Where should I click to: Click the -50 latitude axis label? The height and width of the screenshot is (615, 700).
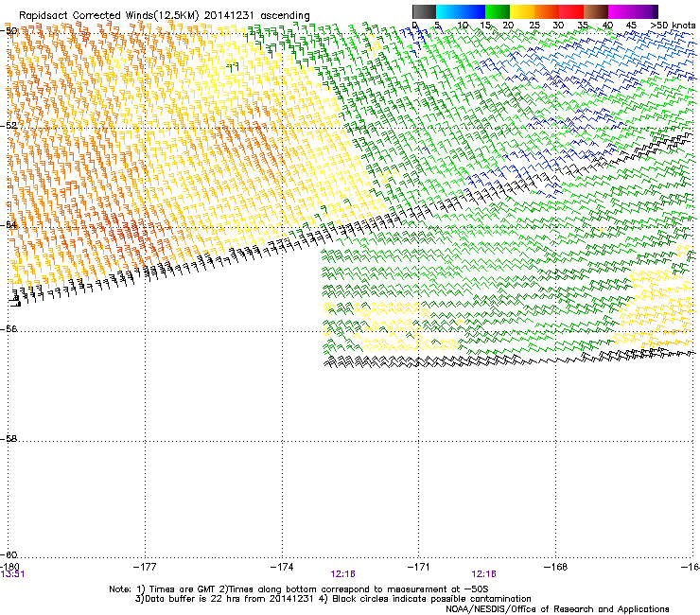9,31
